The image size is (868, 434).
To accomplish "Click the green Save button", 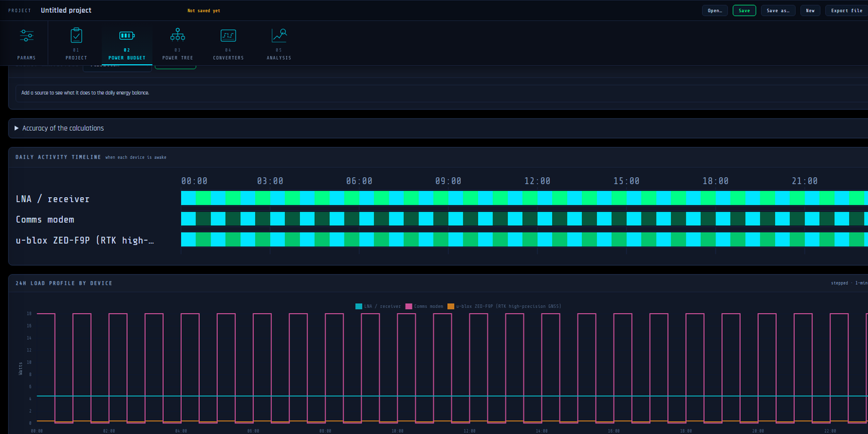I will pos(744,10).
